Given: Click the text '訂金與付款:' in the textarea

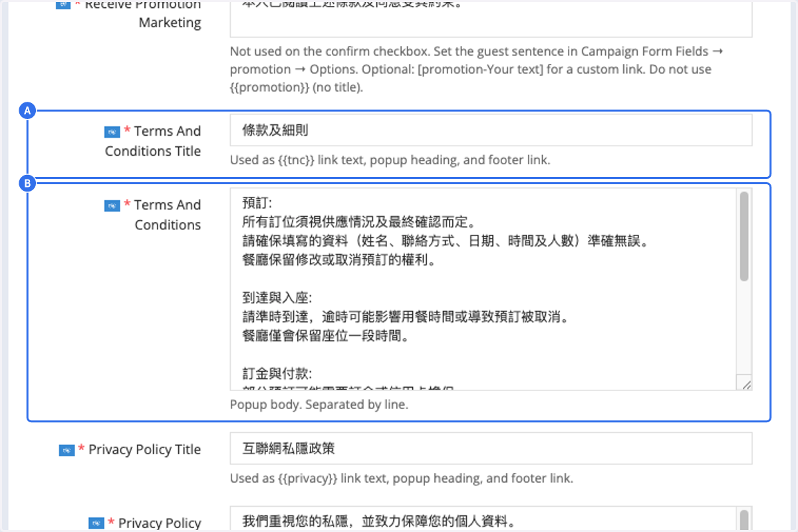Looking at the screenshot, I should 277,372.
